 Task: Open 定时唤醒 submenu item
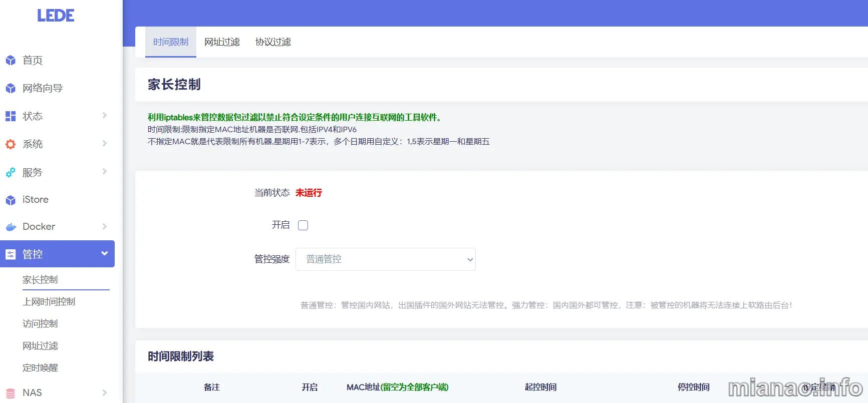point(40,367)
